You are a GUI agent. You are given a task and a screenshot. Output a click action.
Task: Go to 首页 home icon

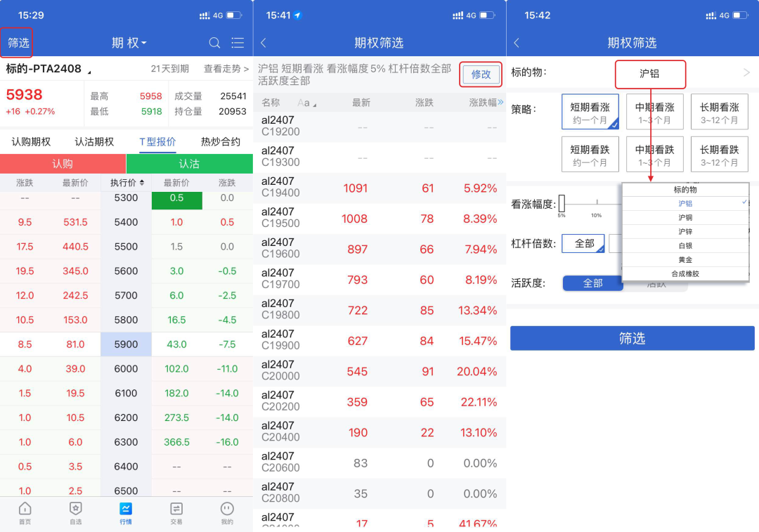pos(25,512)
